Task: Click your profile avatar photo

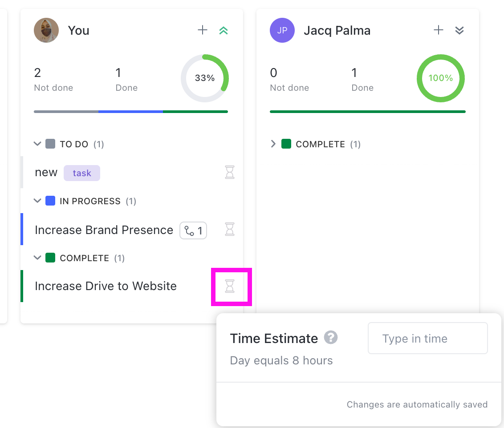Action: click(x=46, y=30)
